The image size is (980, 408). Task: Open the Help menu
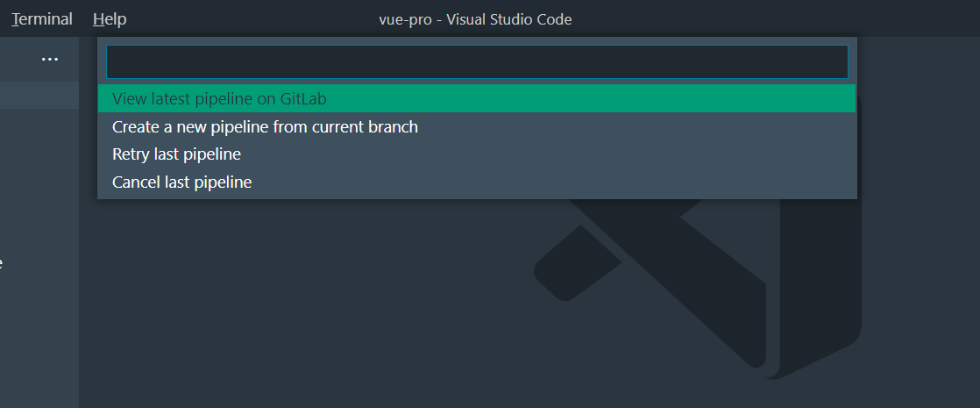pos(110,19)
